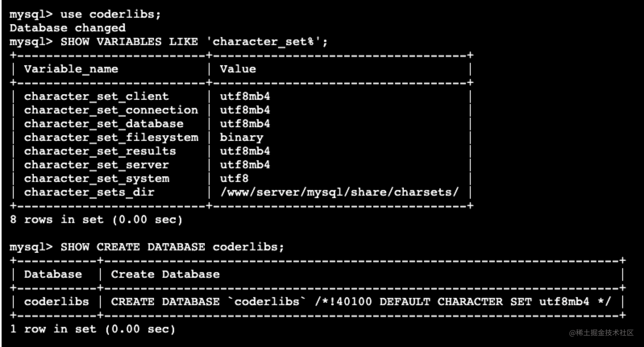Click the character_set_system variable name
644x347 pixels.
(96, 179)
